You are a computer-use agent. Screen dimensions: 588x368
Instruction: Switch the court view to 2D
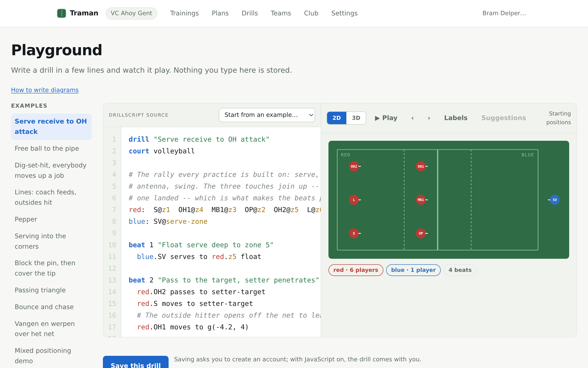[336, 118]
